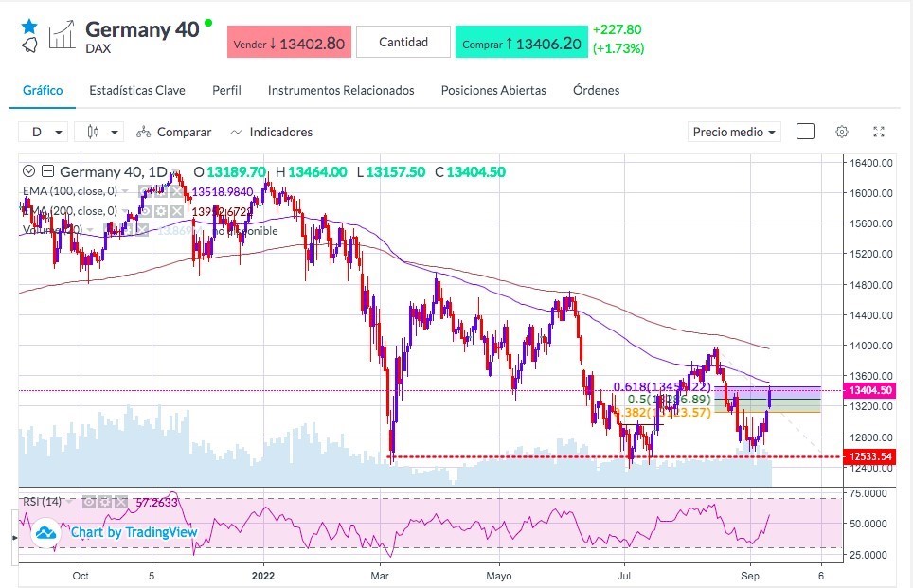Open the Estadísticas Clave tab
Image resolution: width=913 pixels, height=588 pixels.
pyautogui.click(x=136, y=90)
